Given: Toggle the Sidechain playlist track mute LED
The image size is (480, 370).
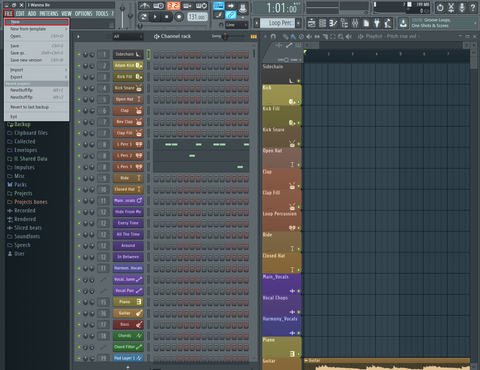Looking at the screenshot, I should click(x=299, y=81).
